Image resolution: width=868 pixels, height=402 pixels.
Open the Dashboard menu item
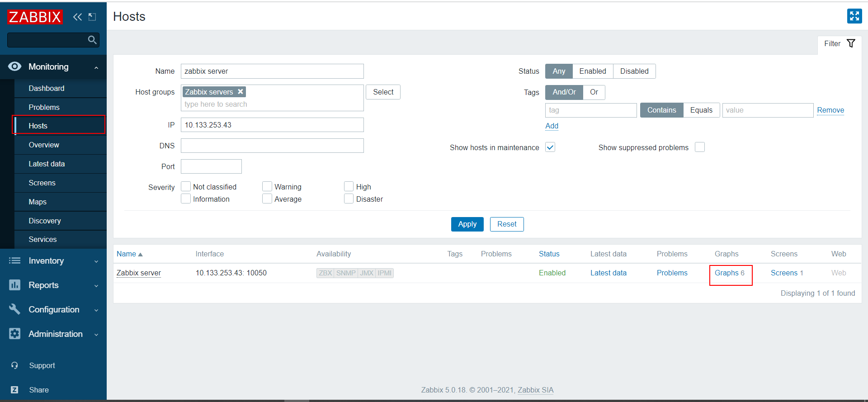(x=61, y=88)
